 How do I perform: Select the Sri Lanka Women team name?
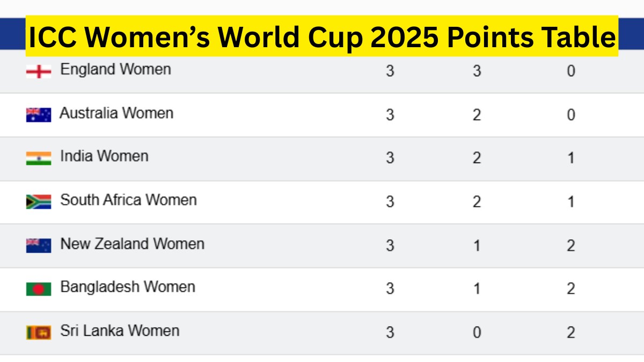(120, 330)
